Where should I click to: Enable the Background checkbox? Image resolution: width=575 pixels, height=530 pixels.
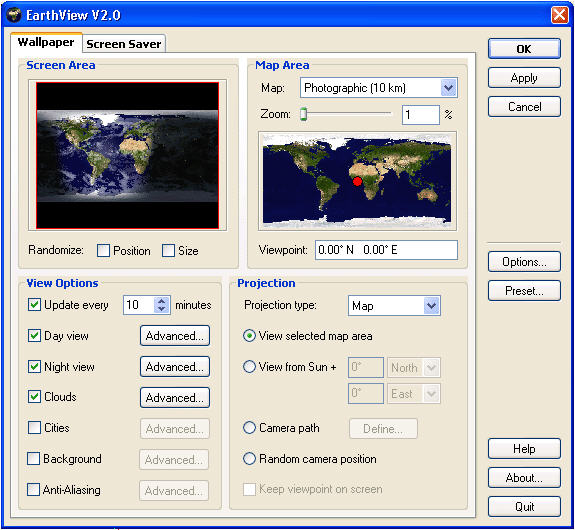[x=33, y=458]
